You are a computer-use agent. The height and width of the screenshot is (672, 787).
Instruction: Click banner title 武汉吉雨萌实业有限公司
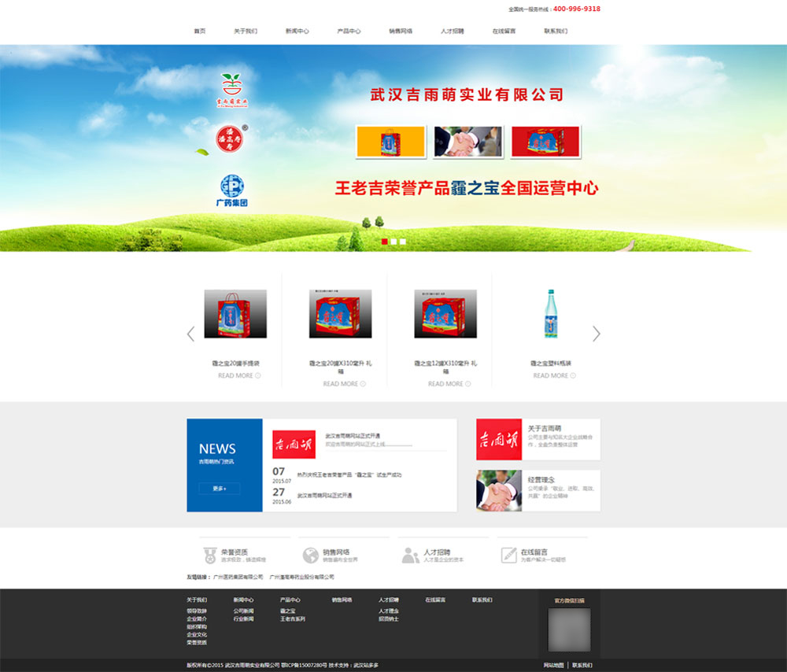coord(467,94)
